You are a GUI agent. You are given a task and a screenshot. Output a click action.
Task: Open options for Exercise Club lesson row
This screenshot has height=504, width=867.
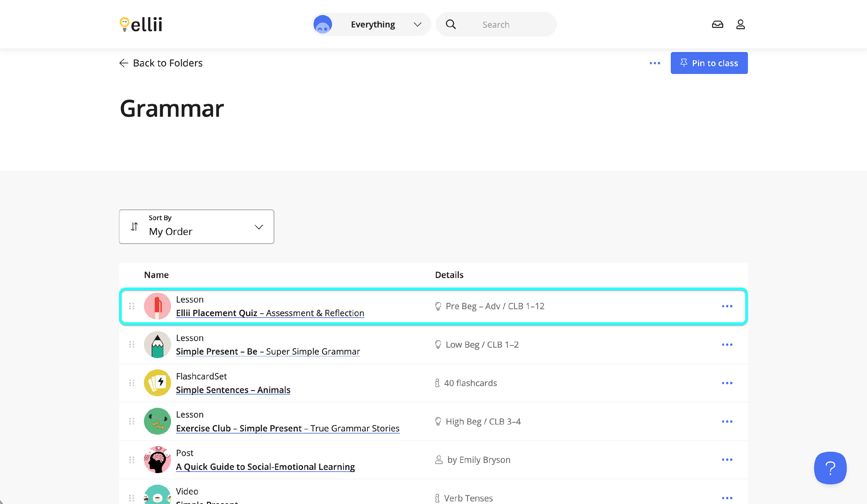727,421
